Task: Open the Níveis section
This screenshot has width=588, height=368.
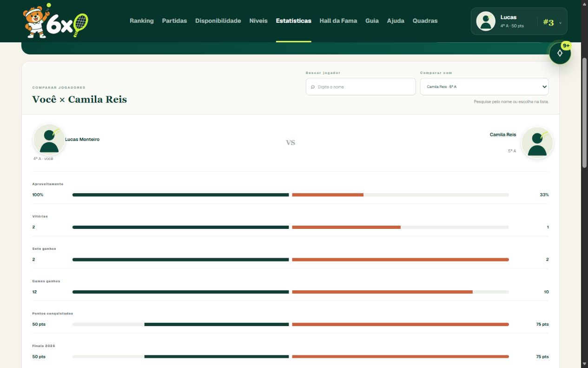Action: pos(258,21)
